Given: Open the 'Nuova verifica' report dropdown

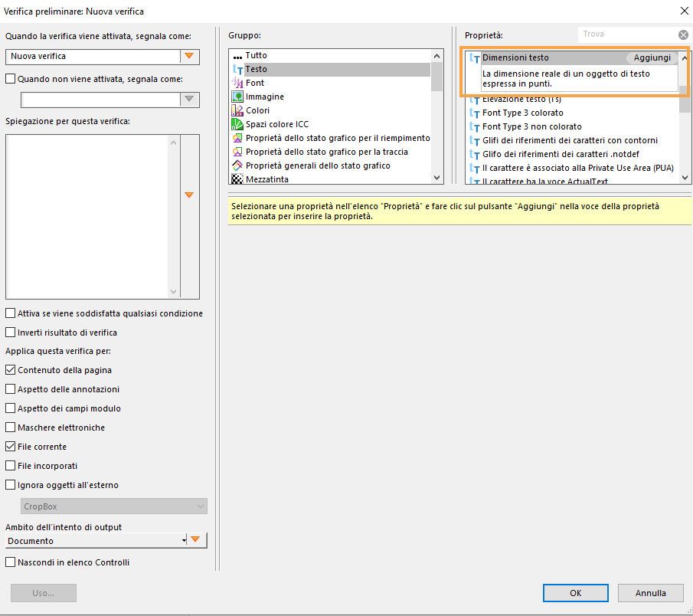Looking at the screenshot, I should [x=190, y=56].
